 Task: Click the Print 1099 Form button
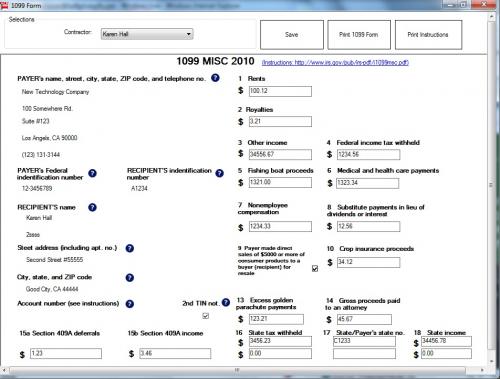359,35
